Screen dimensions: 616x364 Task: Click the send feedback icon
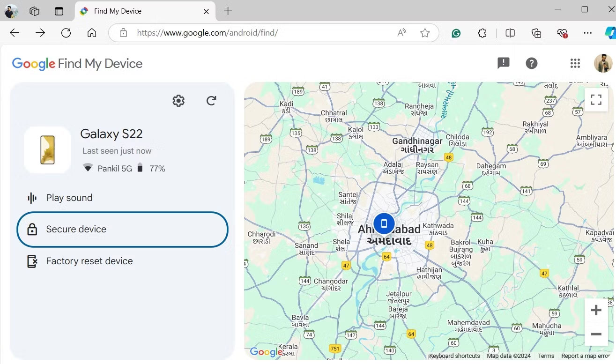pos(503,63)
